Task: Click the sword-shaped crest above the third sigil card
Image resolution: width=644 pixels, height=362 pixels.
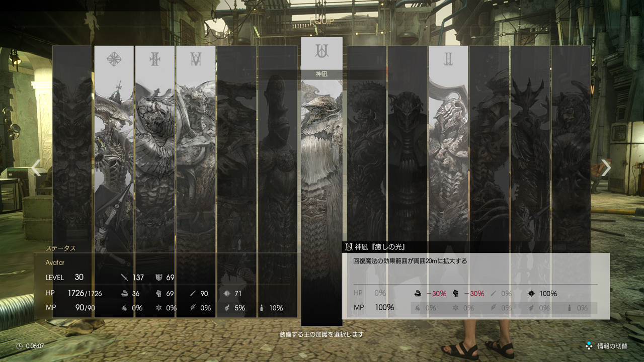Action: [155, 59]
